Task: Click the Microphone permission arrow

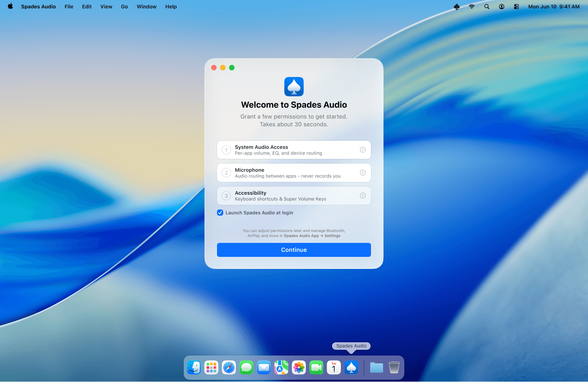Action: coord(362,173)
